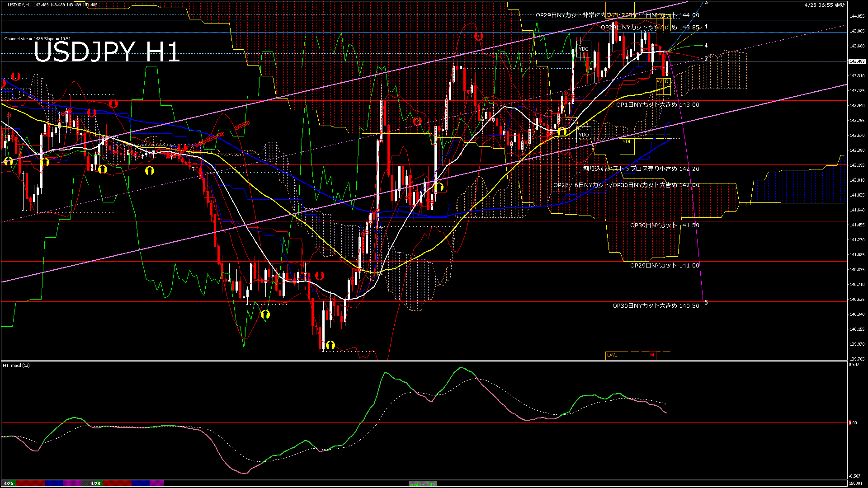
Task: Click the yellow up-arrow below the lowest candle
Action: [x=330, y=345]
